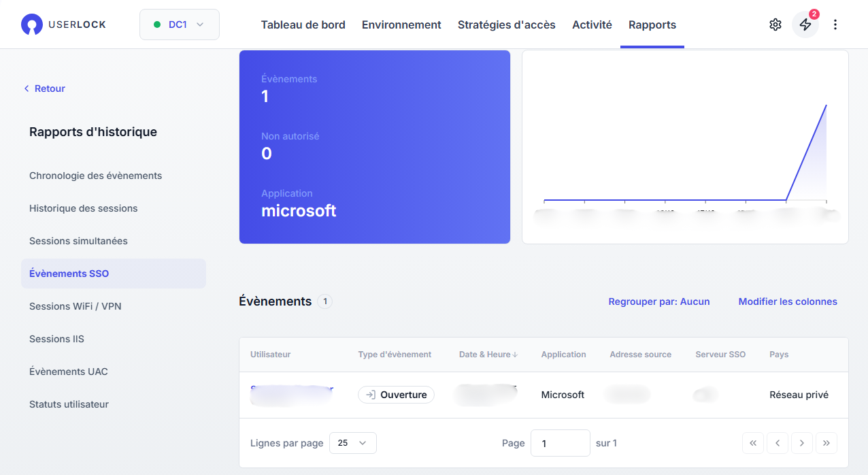Select the Rapports tab
Screen dimensions: 868x475
pyautogui.click(x=652, y=24)
